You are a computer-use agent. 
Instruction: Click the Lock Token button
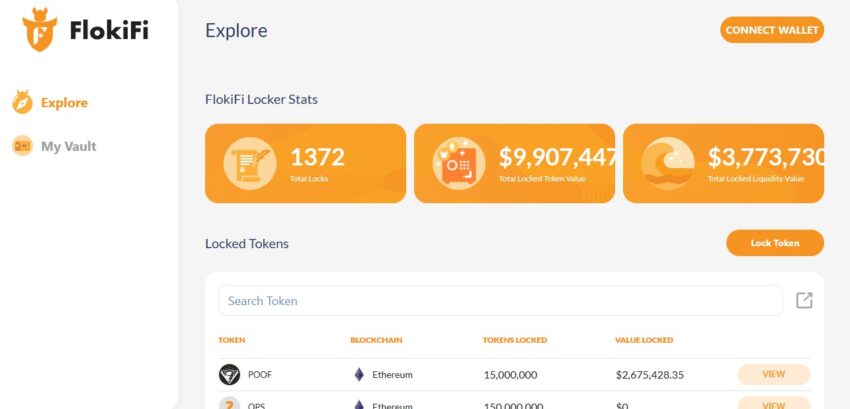(775, 243)
